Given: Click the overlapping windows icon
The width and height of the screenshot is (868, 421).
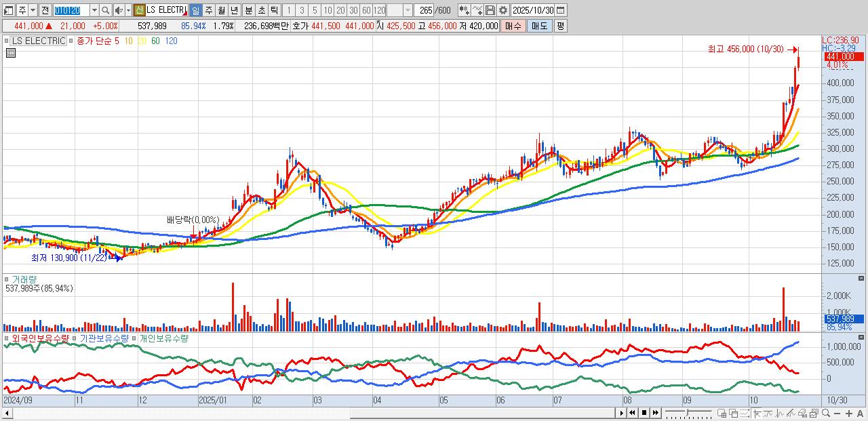Looking at the screenshot, I should (734, 413).
